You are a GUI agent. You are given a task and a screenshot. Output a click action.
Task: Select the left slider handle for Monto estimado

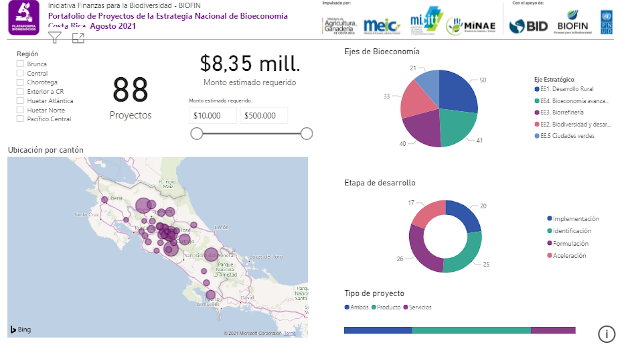(196, 133)
